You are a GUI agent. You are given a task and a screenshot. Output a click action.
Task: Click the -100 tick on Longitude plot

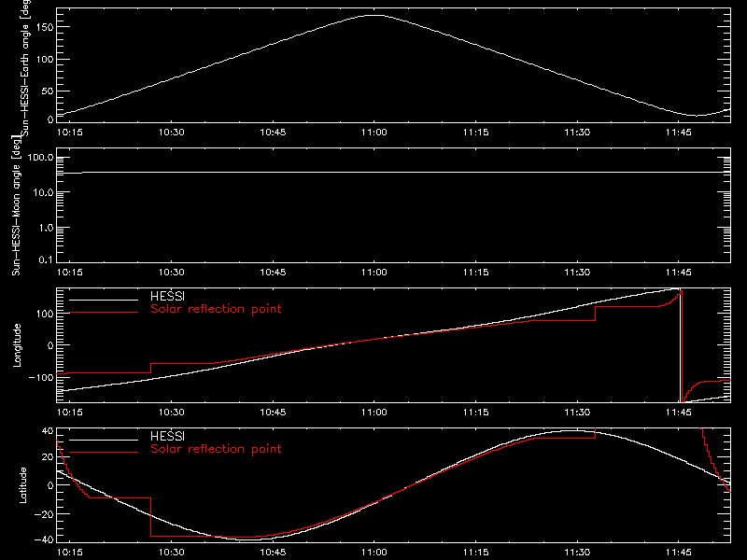pos(41,377)
